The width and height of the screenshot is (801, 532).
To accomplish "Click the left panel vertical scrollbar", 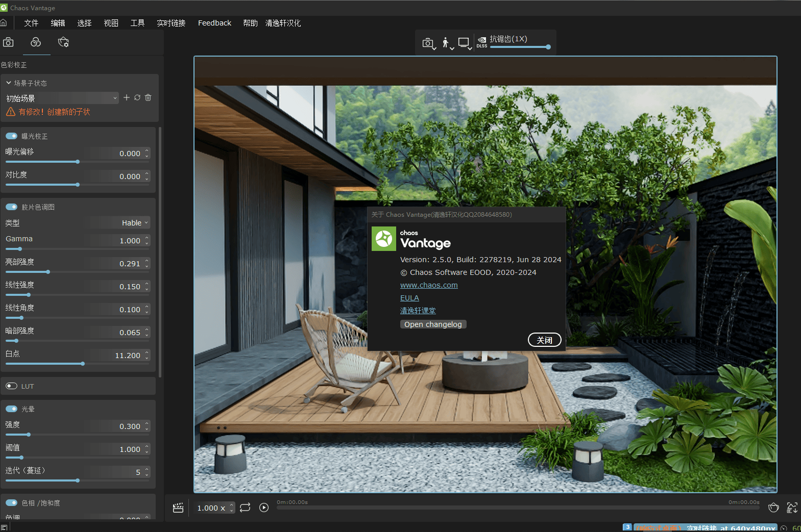I will click(160, 252).
